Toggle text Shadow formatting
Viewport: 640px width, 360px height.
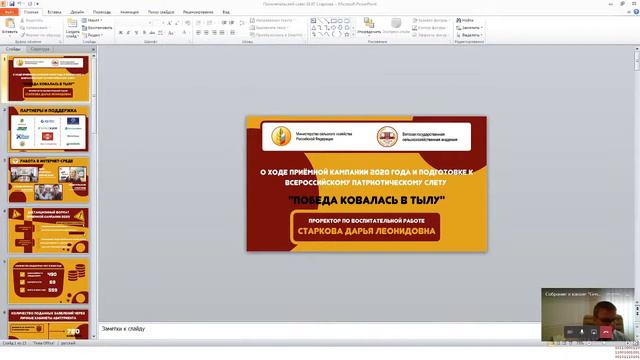[x=144, y=33]
